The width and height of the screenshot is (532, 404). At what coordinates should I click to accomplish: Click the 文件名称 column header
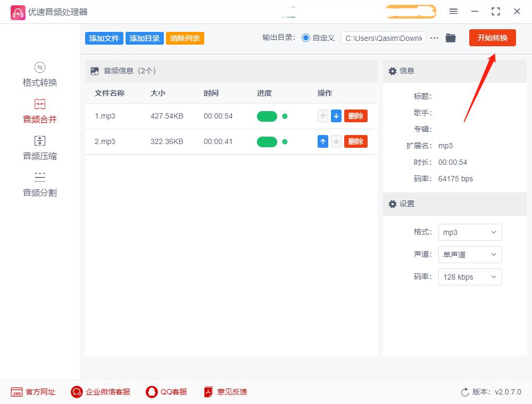[110, 93]
